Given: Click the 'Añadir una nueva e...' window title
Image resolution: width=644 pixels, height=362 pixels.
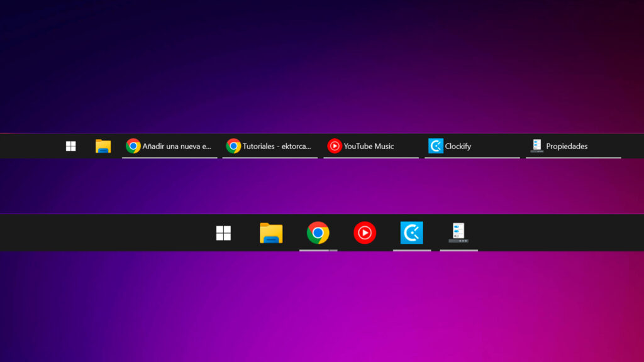Looking at the screenshot, I should [177, 146].
